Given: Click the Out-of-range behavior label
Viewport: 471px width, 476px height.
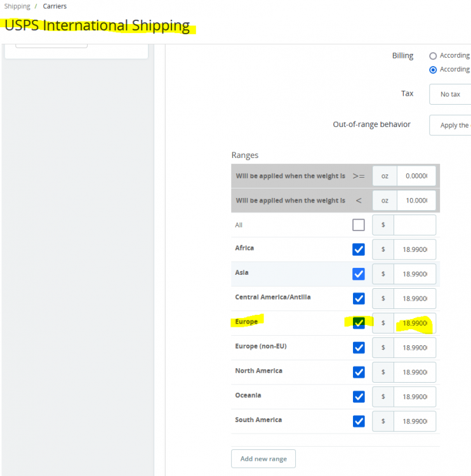Looking at the screenshot, I should coord(372,124).
